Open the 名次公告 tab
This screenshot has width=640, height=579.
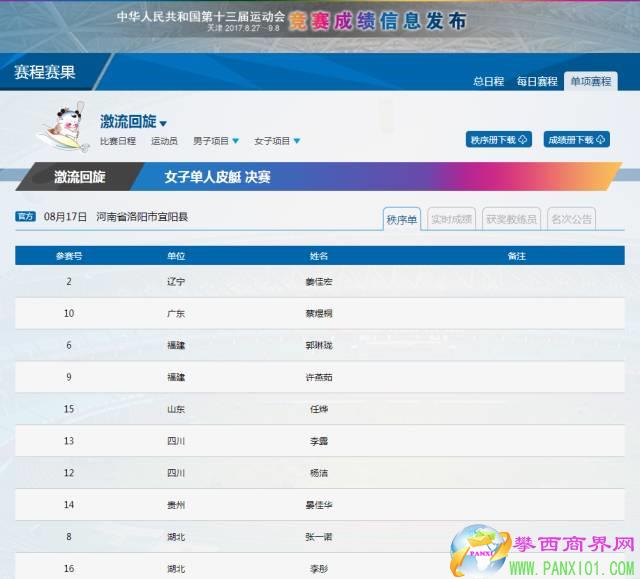pyautogui.click(x=571, y=219)
